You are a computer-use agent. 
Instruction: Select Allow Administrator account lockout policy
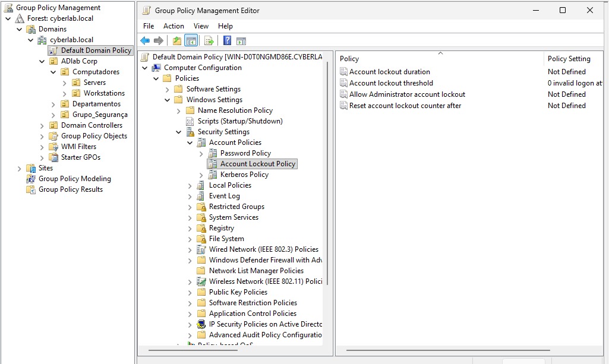click(x=407, y=94)
